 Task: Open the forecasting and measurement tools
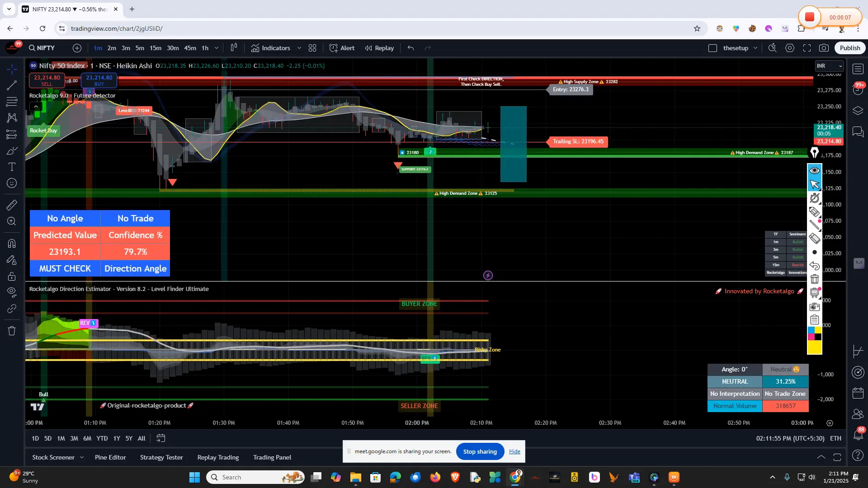pyautogui.click(x=12, y=134)
